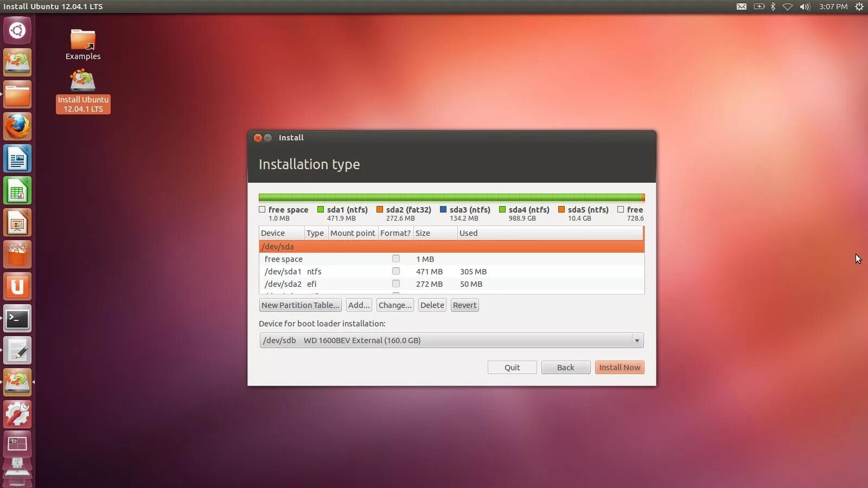Quit the installer
The image size is (868, 488).
coord(512,368)
